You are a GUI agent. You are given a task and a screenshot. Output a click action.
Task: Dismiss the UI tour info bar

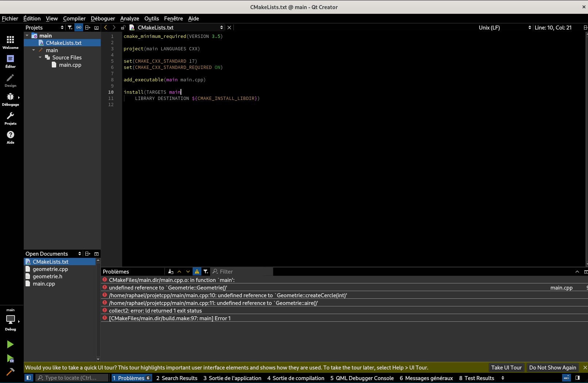point(585,367)
